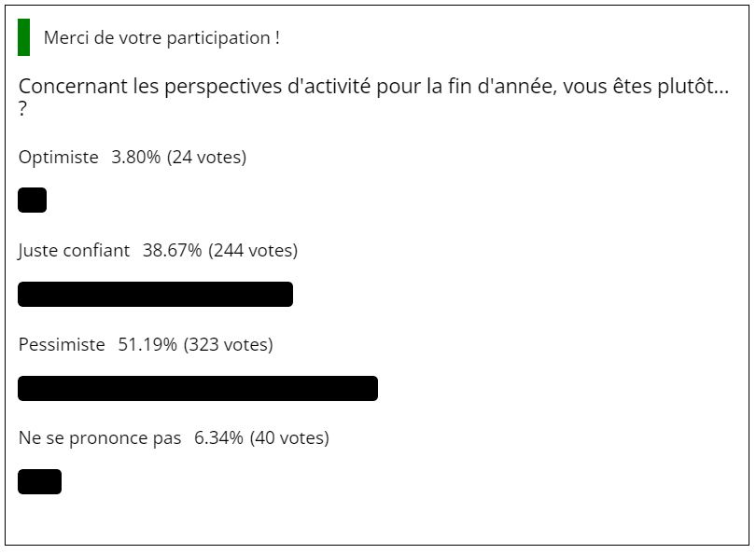The height and width of the screenshot is (554, 756).
Task: Click the '(323 votes)' count
Action: click(228, 345)
